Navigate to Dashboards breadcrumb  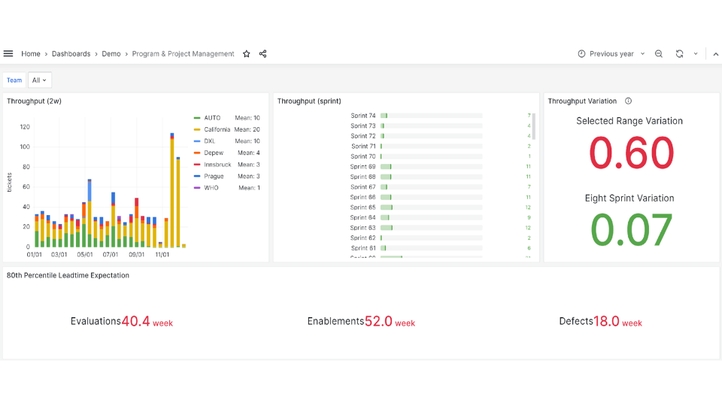click(x=71, y=54)
